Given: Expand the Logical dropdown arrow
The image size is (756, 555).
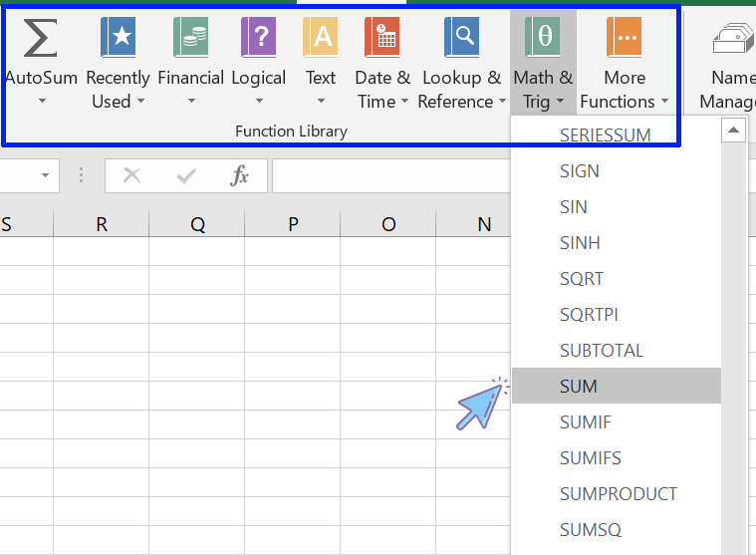Looking at the screenshot, I should tap(259, 101).
